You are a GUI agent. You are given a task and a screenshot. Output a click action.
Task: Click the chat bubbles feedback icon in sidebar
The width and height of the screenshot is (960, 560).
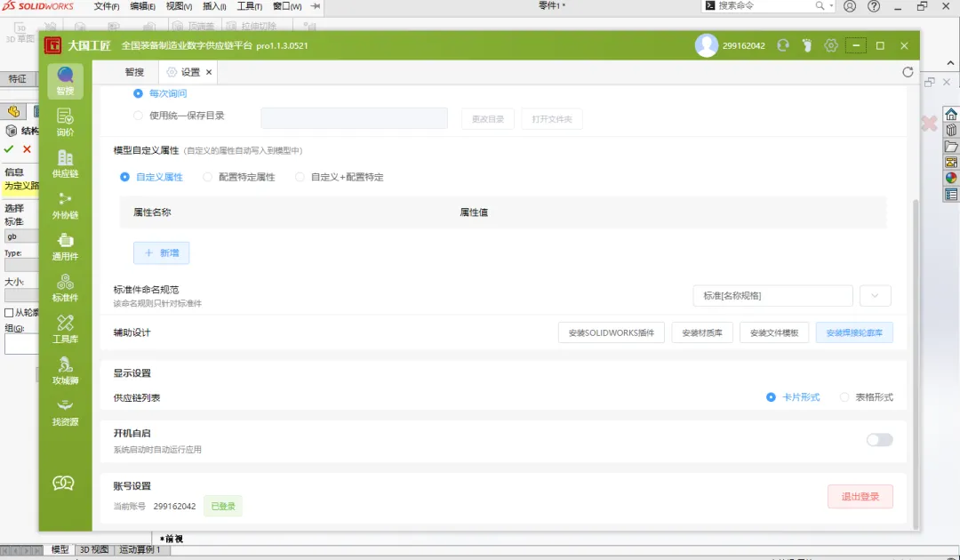(x=63, y=483)
